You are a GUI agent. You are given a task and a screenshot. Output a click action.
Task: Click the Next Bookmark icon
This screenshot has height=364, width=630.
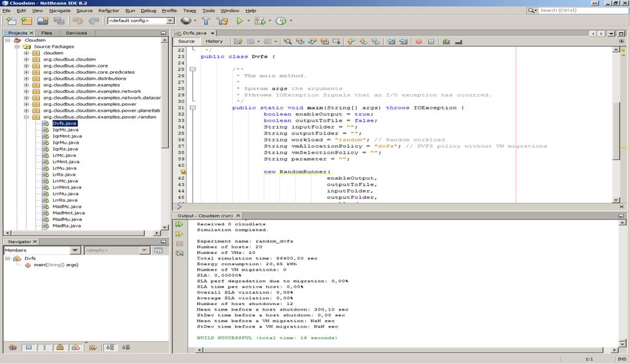click(x=363, y=41)
